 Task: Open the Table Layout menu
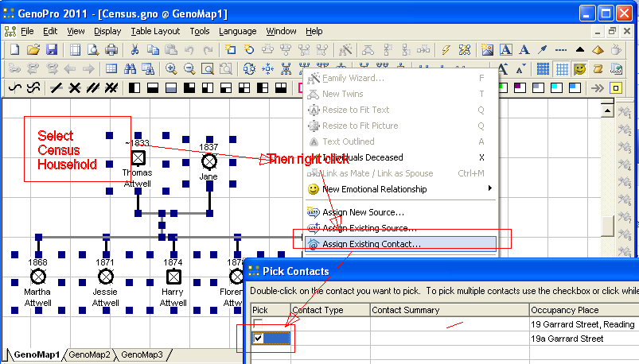point(155,31)
